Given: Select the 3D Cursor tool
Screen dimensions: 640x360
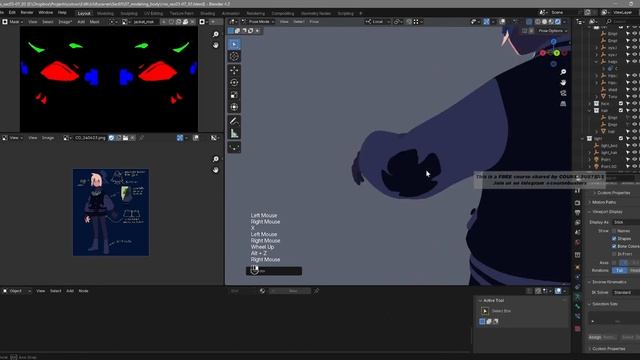Looking at the screenshot, I should coord(234,57).
